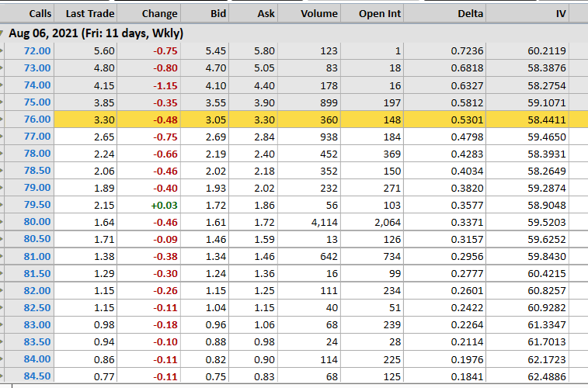Open the 75.00 strike call

(x=37, y=102)
